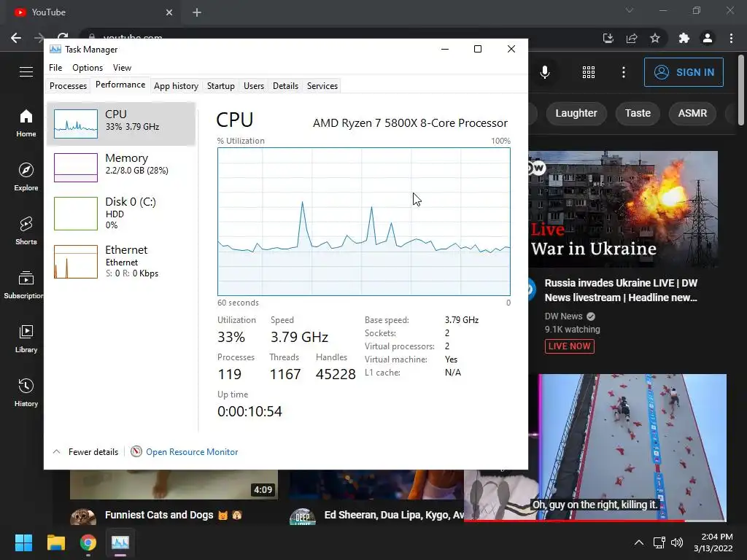This screenshot has width=747, height=560.
Task: Show hidden tray icons chevron
Action: (639, 542)
